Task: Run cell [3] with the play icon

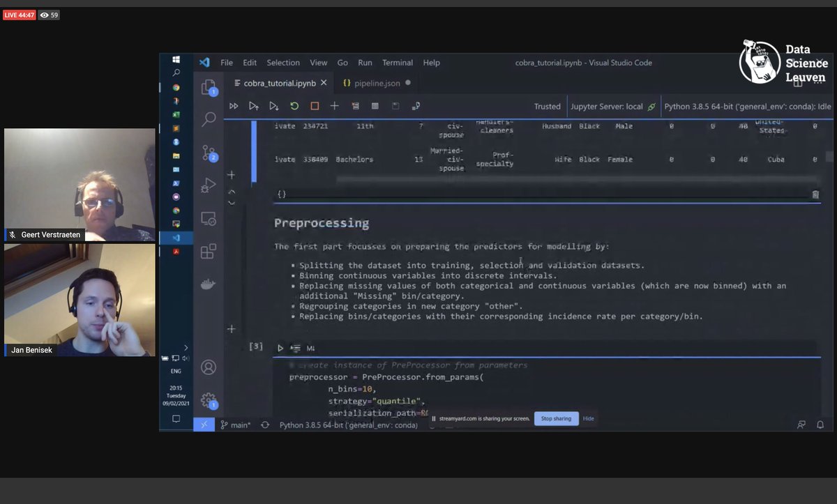Action: click(x=280, y=348)
